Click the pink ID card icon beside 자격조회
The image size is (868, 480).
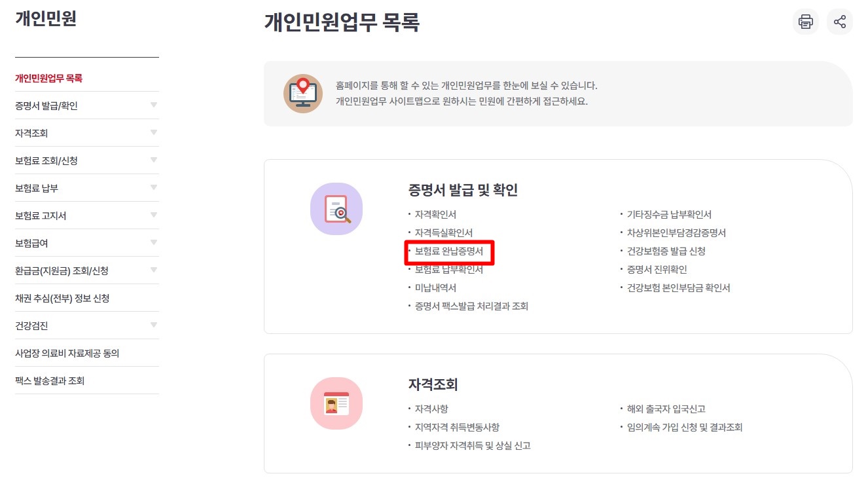(x=336, y=404)
